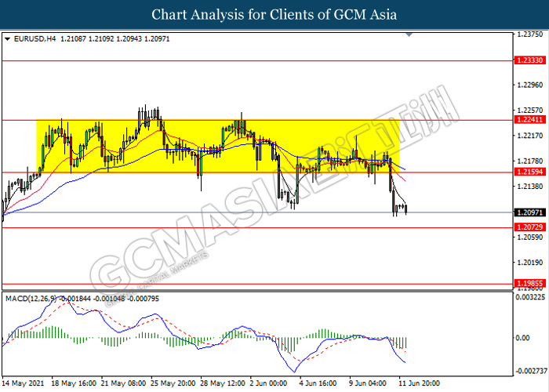The width and height of the screenshot is (549, 392).
Task: Click the MACD(12,26,9) indicator label
Action: point(31,299)
